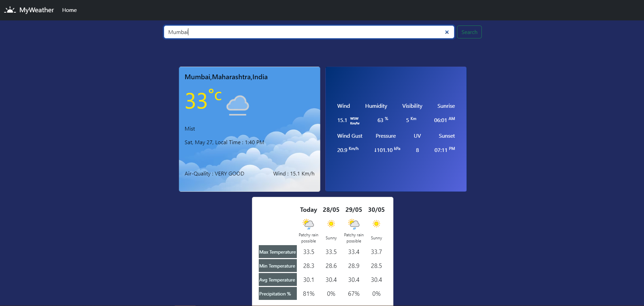
Task: Click the sunny icon under 30/05
Action: click(376, 224)
